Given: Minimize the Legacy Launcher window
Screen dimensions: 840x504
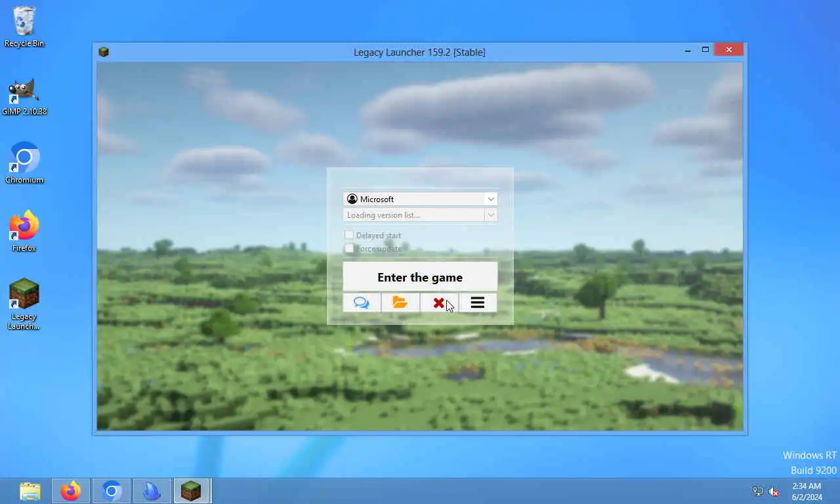Looking at the screenshot, I should (687, 50).
